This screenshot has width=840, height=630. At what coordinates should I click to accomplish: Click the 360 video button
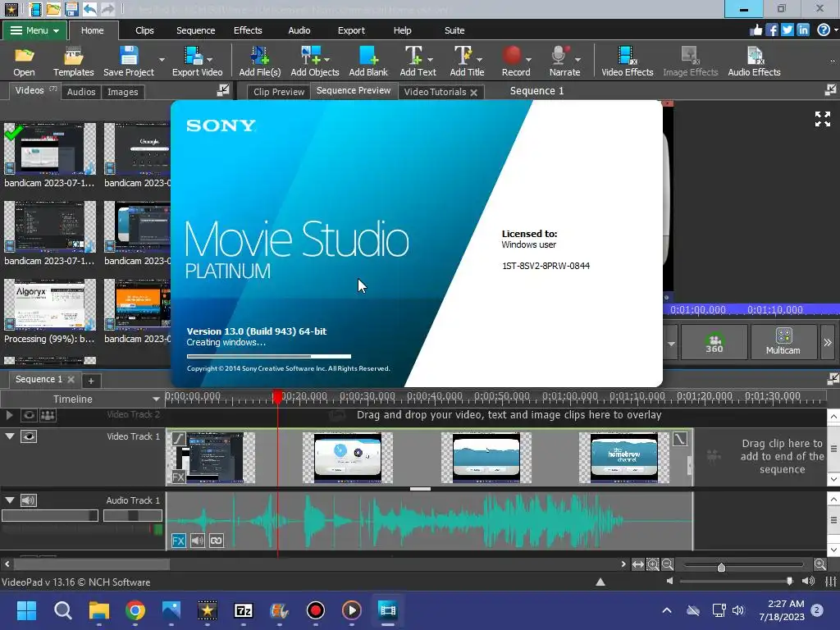coord(714,342)
